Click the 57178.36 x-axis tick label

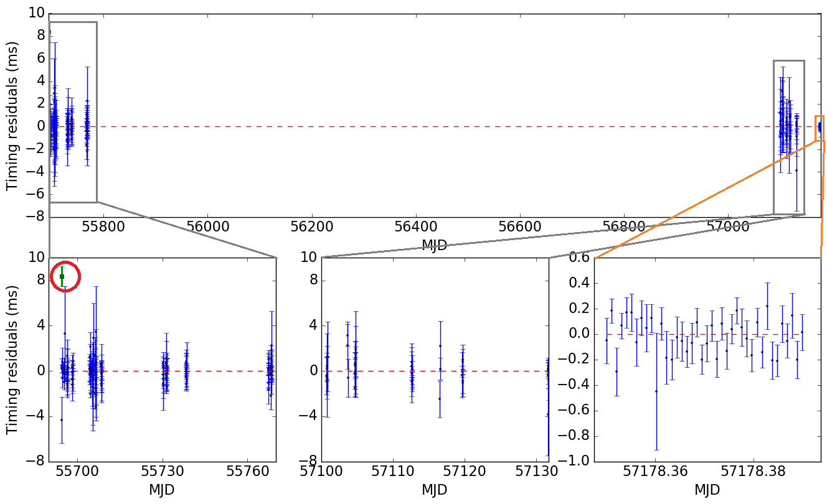656,472
